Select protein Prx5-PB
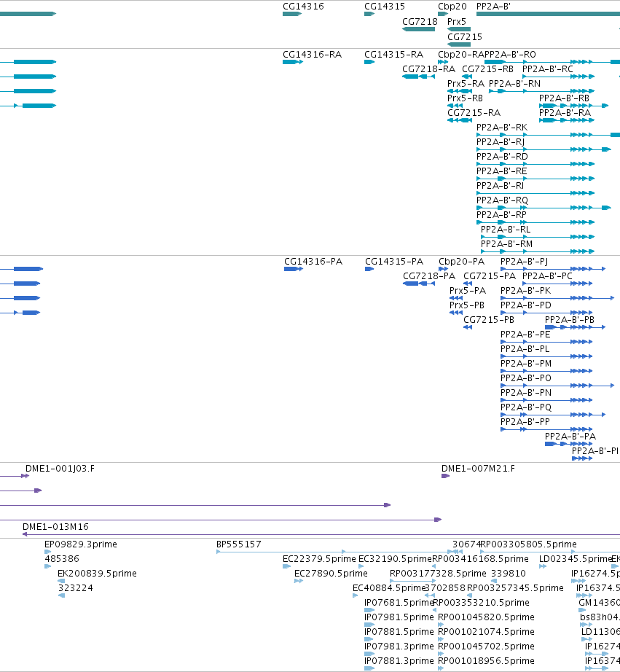Viewport: 620px width, 672px height. [466, 305]
